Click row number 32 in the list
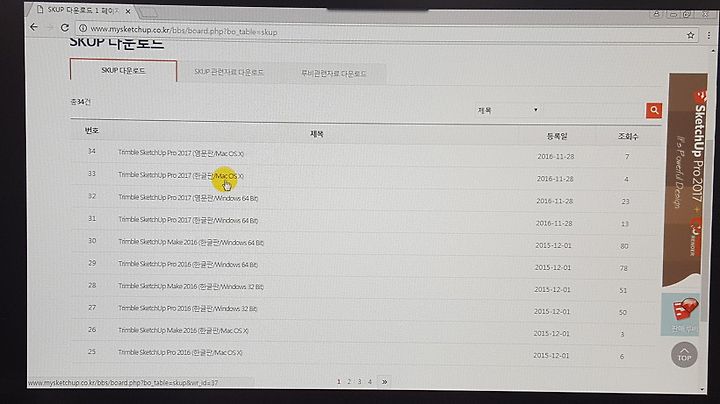The height and width of the screenshot is (404, 720). click(92, 196)
